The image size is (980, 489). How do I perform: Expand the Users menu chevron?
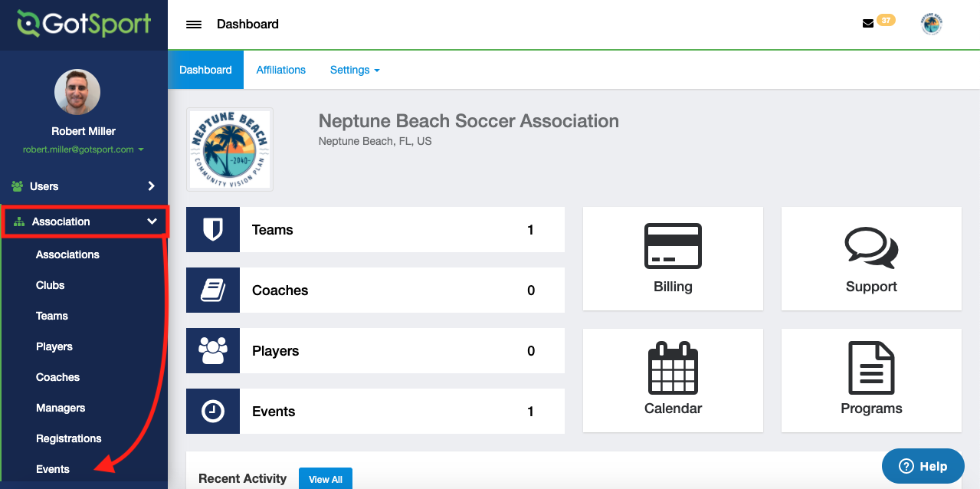click(151, 186)
